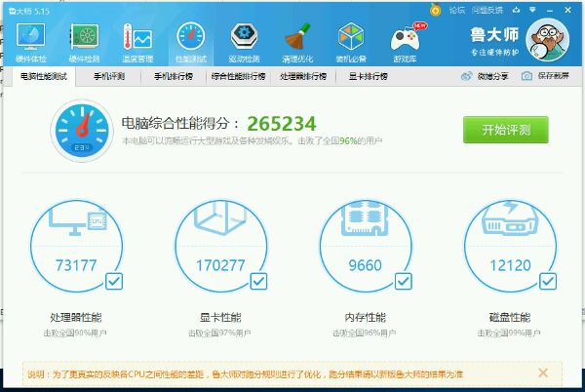Click the overall score 265234
Screen dimensions: 585x392
[282, 124]
